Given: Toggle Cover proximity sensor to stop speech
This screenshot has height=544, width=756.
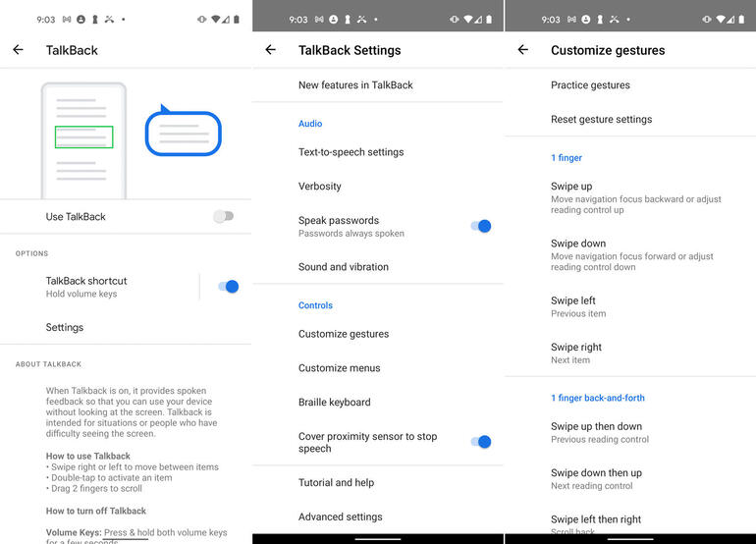Looking at the screenshot, I should [x=481, y=442].
